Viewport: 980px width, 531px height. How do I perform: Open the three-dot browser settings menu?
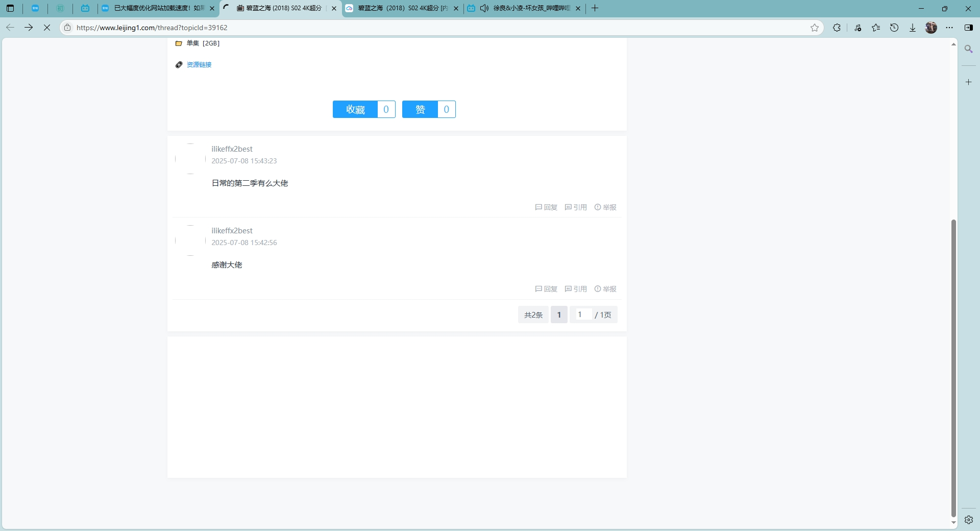click(x=949, y=28)
